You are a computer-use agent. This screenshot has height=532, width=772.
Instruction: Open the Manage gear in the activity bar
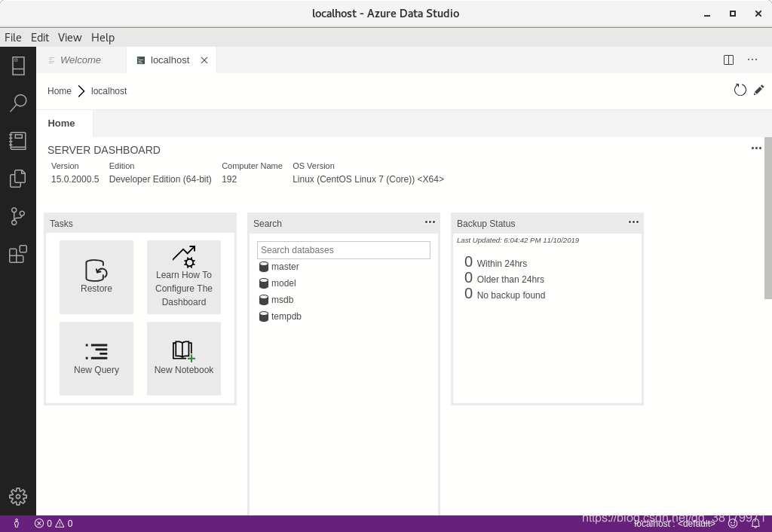(x=18, y=497)
